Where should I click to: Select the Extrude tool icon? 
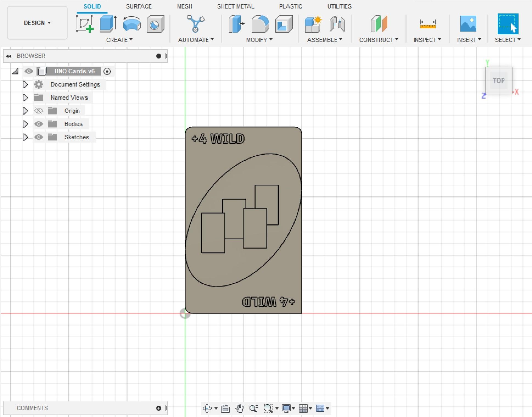click(108, 24)
